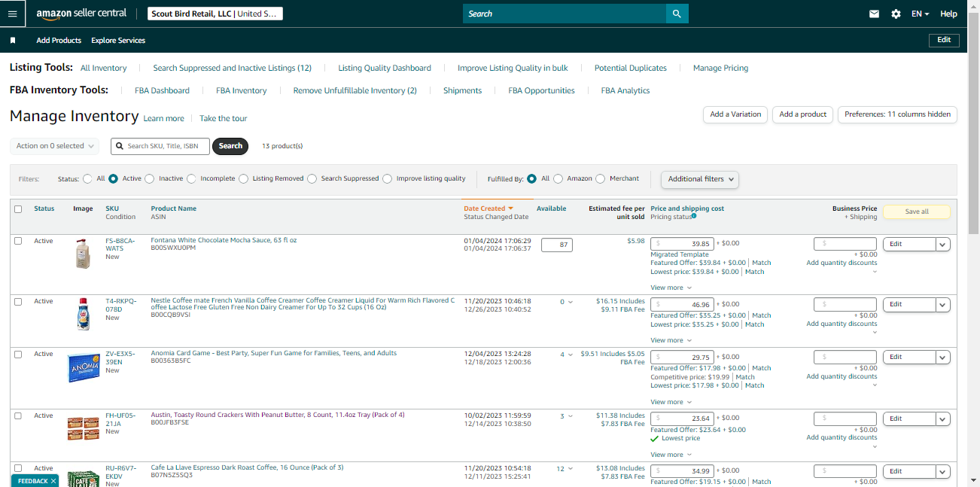
Task: Open the Additional filters dropdown
Action: [700, 179]
